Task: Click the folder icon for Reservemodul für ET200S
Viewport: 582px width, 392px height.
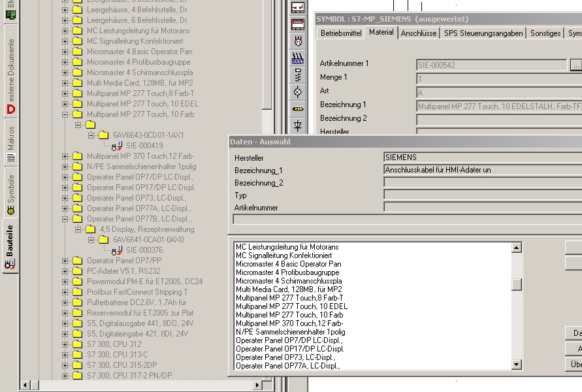Action: 77,314
